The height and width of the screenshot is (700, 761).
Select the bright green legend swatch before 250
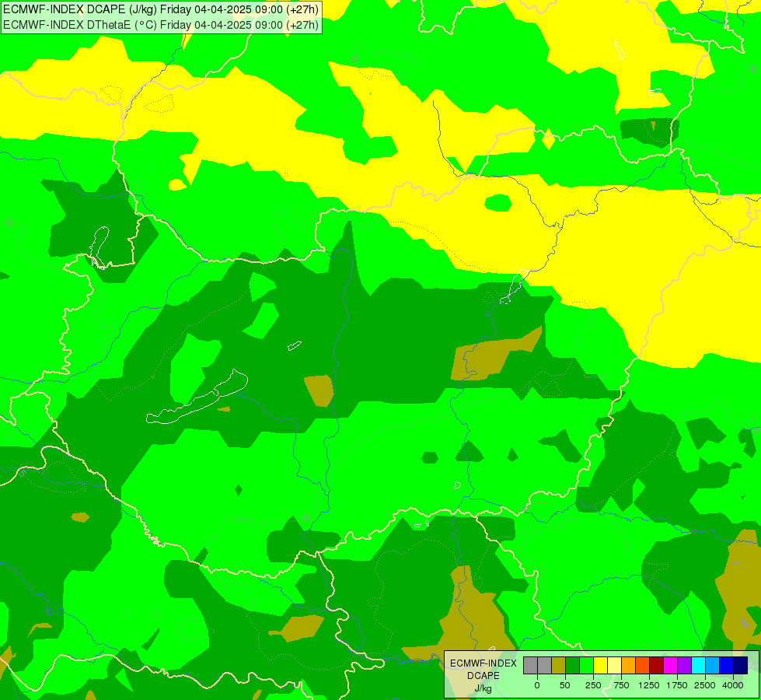point(586,666)
